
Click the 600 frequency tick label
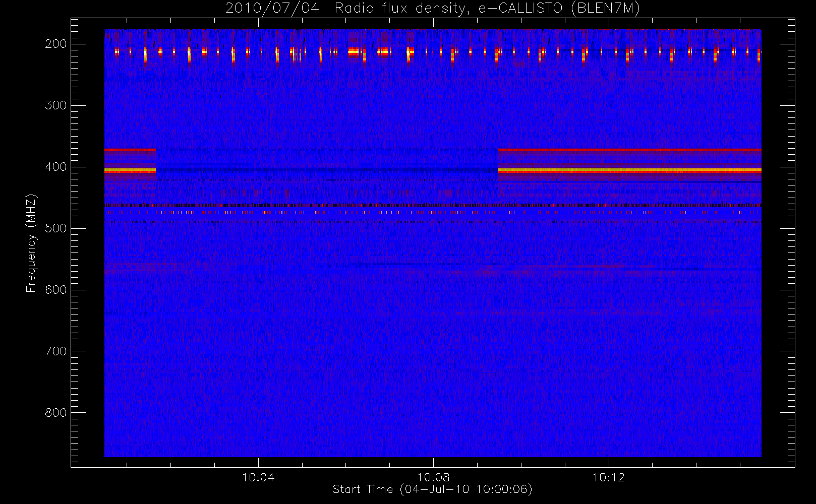coord(56,290)
